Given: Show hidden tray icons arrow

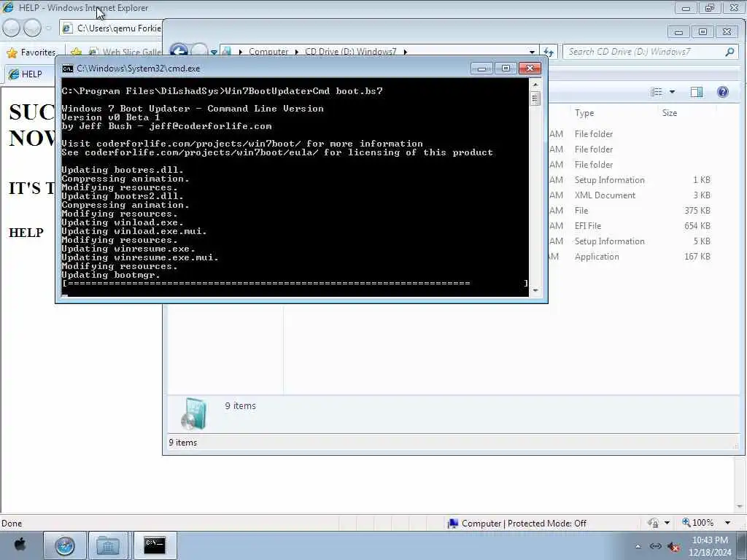Looking at the screenshot, I should 638,546.
